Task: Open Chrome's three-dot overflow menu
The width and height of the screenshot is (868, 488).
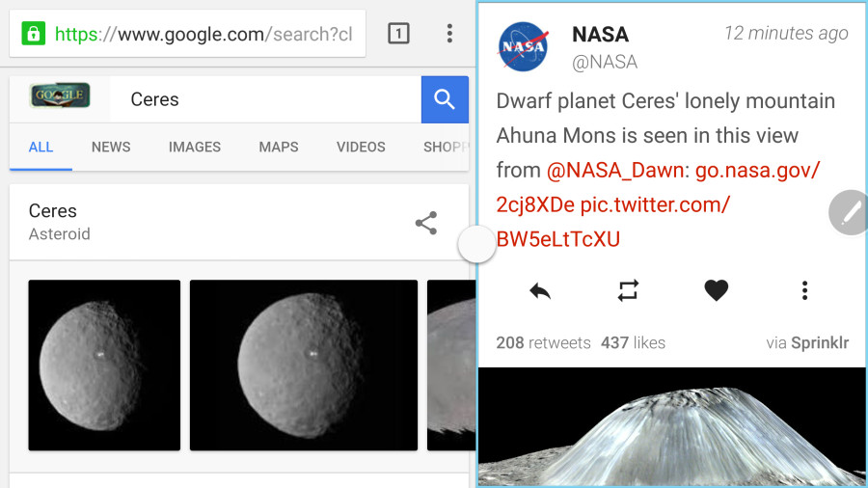Action: coord(449,34)
